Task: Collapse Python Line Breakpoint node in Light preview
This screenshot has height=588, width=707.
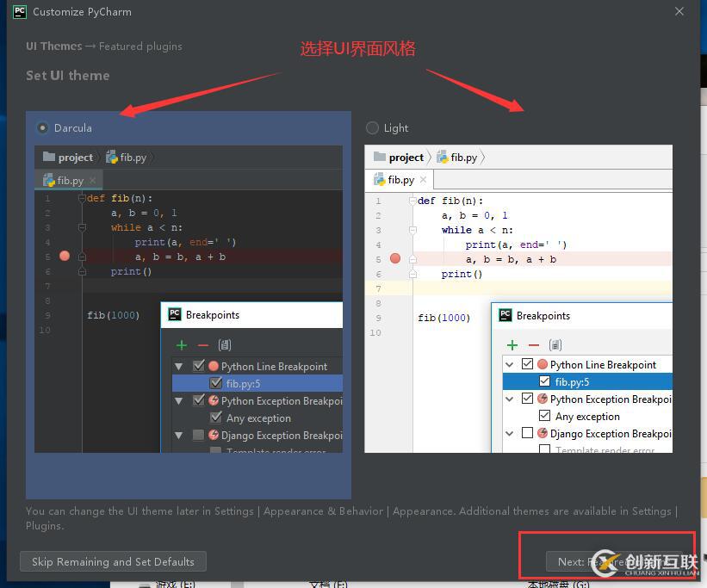Action: pyautogui.click(x=510, y=364)
